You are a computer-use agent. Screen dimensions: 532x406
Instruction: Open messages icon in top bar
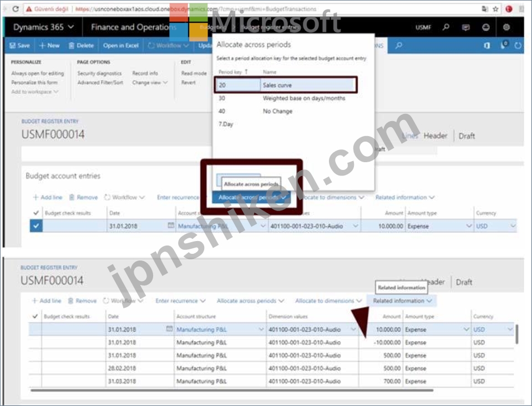pos(466,27)
